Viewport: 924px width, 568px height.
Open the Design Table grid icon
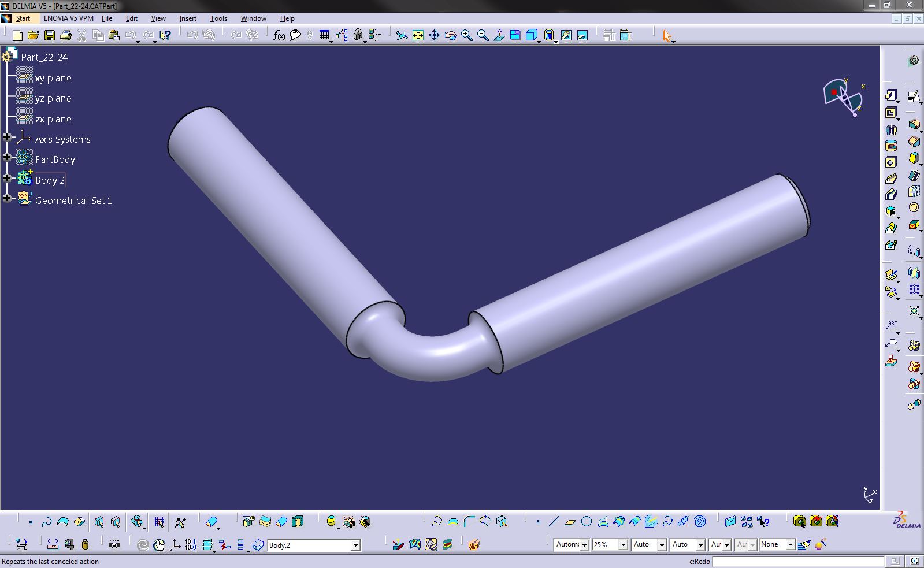pyautogui.click(x=324, y=36)
